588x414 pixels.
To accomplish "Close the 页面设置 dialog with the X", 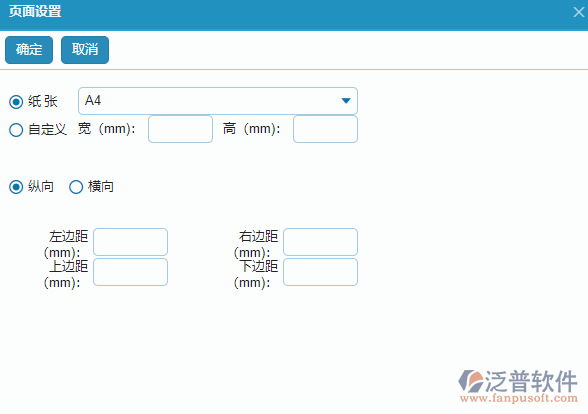I will pyautogui.click(x=579, y=12).
